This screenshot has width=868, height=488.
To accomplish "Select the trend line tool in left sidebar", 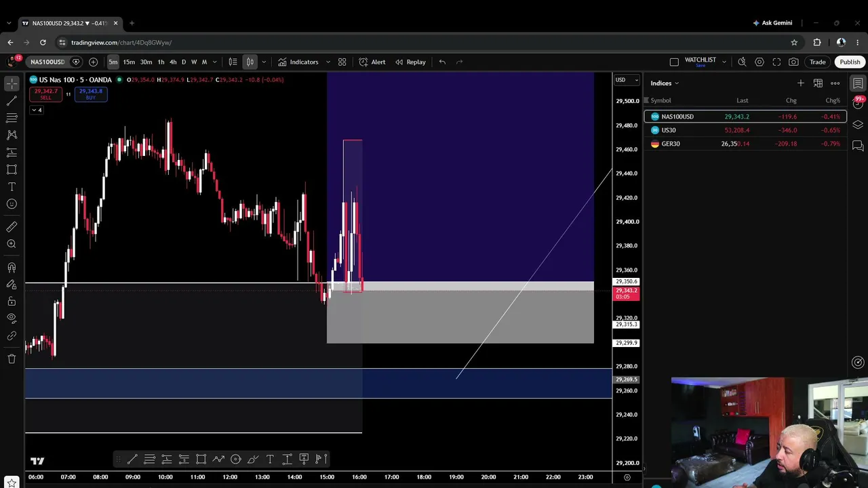I will pos(12,101).
